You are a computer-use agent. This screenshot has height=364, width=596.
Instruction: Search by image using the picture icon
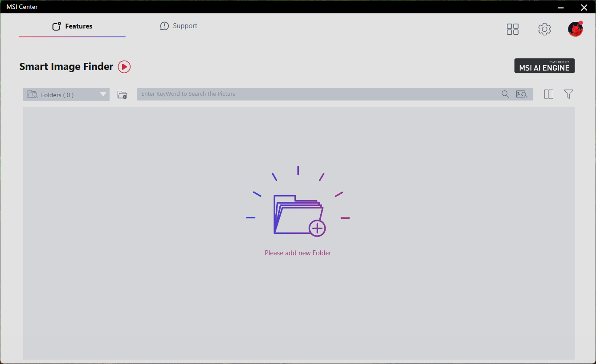click(x=521, y=94)
